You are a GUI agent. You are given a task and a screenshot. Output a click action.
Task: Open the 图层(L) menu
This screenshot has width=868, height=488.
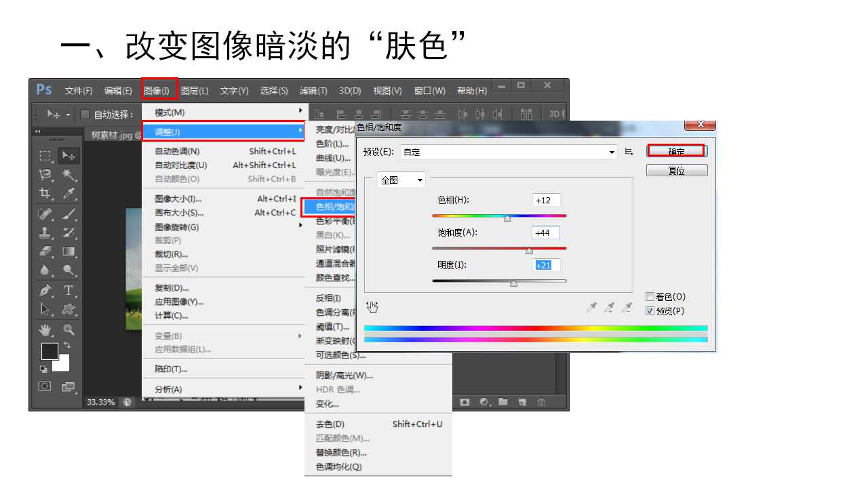point(195,90)
